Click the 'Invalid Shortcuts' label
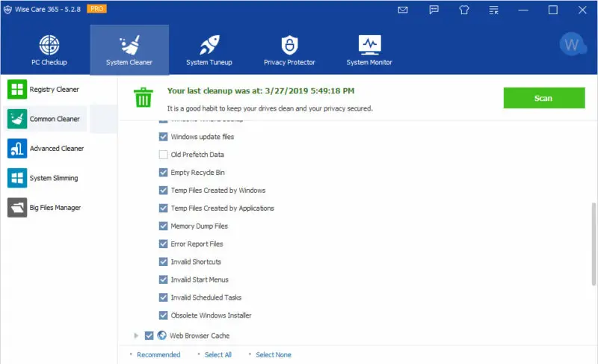The image size is (598, 364). (196, 262)
